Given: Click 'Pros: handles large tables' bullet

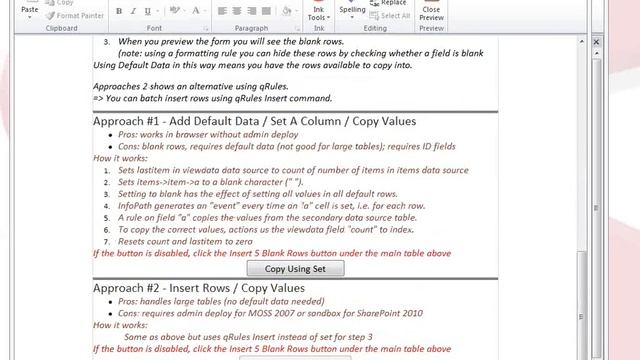Looking at the screenshot, I should [221, 302].
